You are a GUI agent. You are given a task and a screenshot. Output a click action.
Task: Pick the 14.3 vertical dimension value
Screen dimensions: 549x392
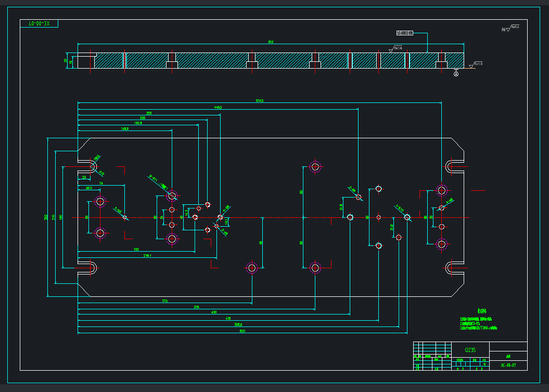pyautogui.click(x=187, y=213)
